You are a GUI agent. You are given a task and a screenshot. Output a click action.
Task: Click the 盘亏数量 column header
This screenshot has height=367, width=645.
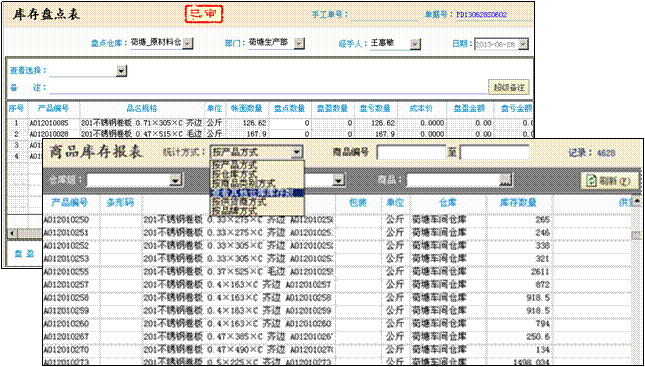pos(376,108)
